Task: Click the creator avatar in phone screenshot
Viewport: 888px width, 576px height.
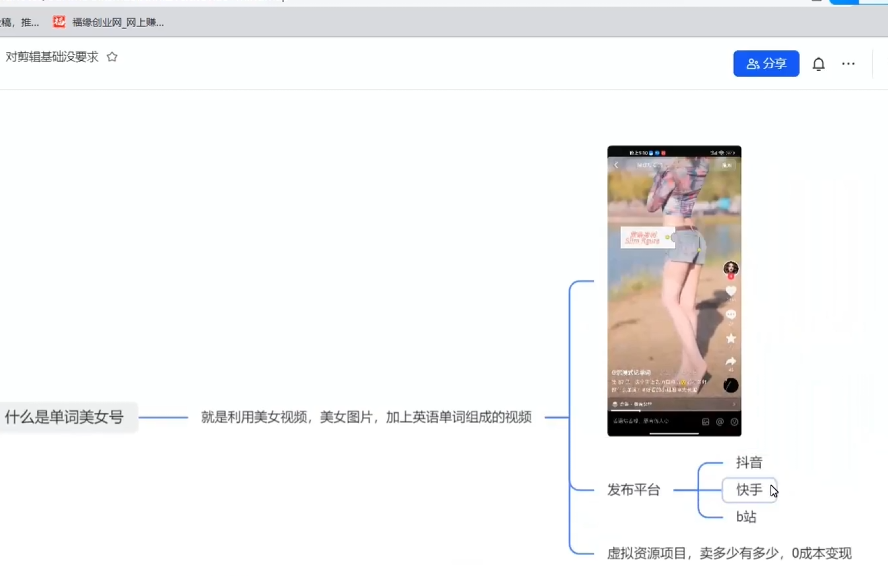Action: pyautogui.click(x=731, y=268)
